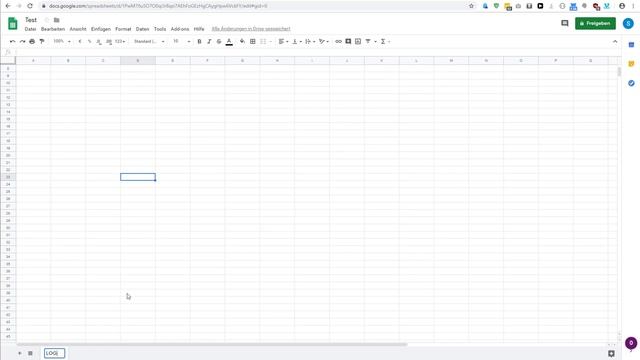Format selection as currency
This screenshot has height=360, width=640.
pyautogui.click(x=80, y=41)
